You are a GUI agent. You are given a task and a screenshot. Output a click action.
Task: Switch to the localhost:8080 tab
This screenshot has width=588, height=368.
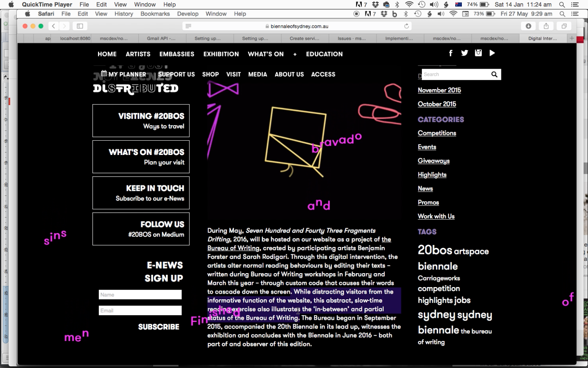(75, 38)
